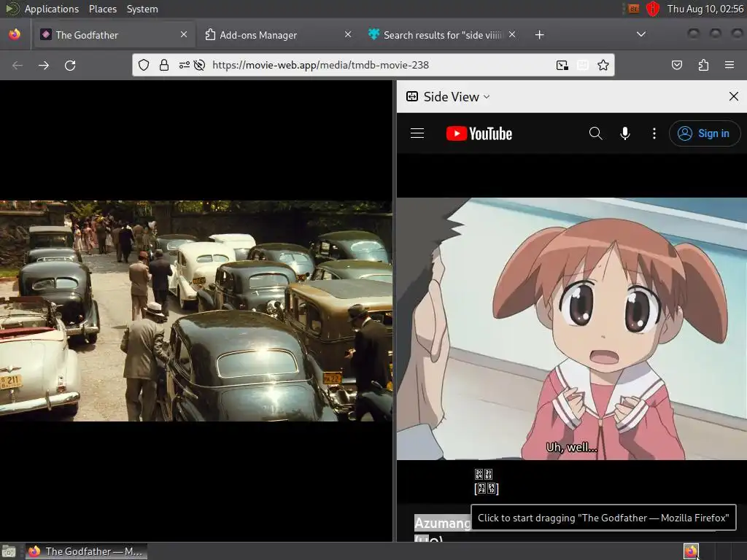Open Firefox application hamburger menu
This screenshot has width=747, height=560.
[x=729, y=65]
